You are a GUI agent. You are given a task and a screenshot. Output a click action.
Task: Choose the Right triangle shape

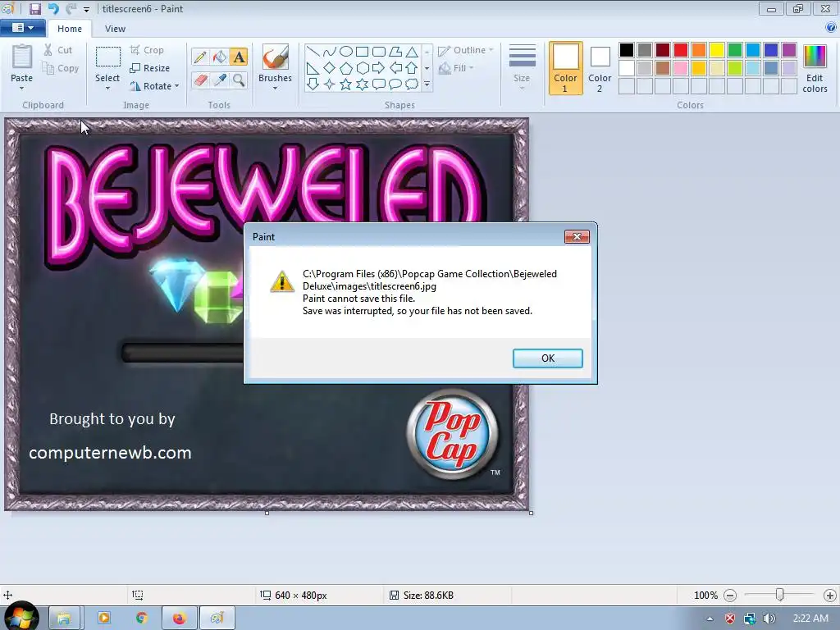313,68
